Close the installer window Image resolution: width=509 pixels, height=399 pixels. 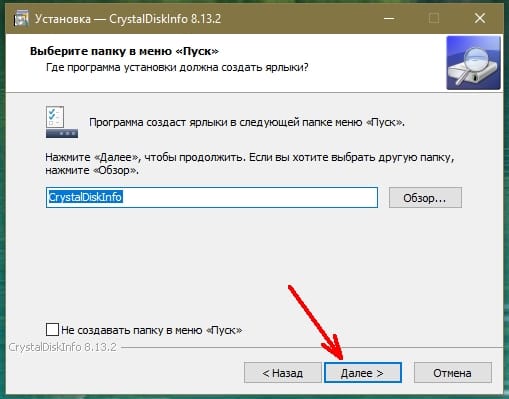pyautogui.click(x=480, y=18)
